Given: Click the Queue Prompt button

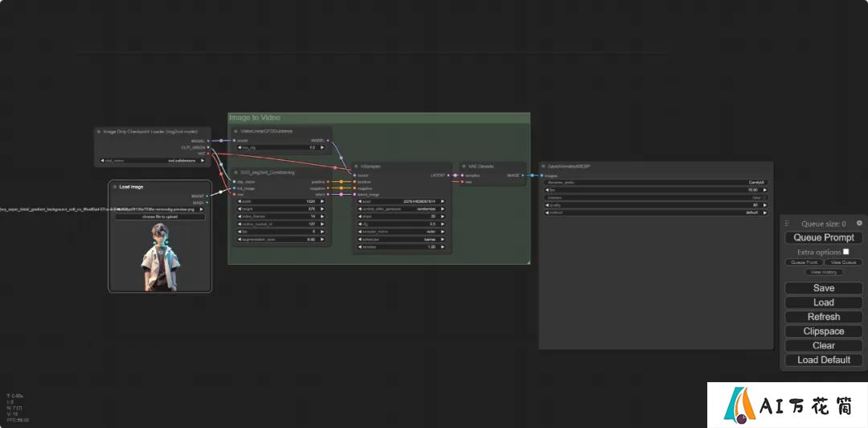Looking at the screenshot, I should pos(823,237).
